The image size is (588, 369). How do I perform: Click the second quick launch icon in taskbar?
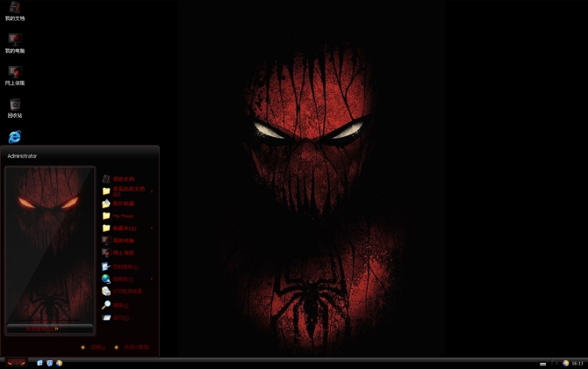pyautogui.click(x=49, y=363)
